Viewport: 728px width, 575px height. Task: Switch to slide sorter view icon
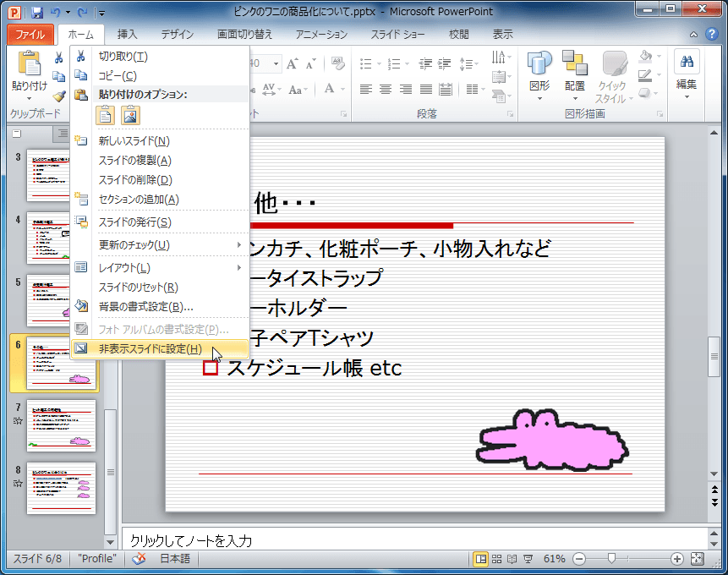click(497, 559)
